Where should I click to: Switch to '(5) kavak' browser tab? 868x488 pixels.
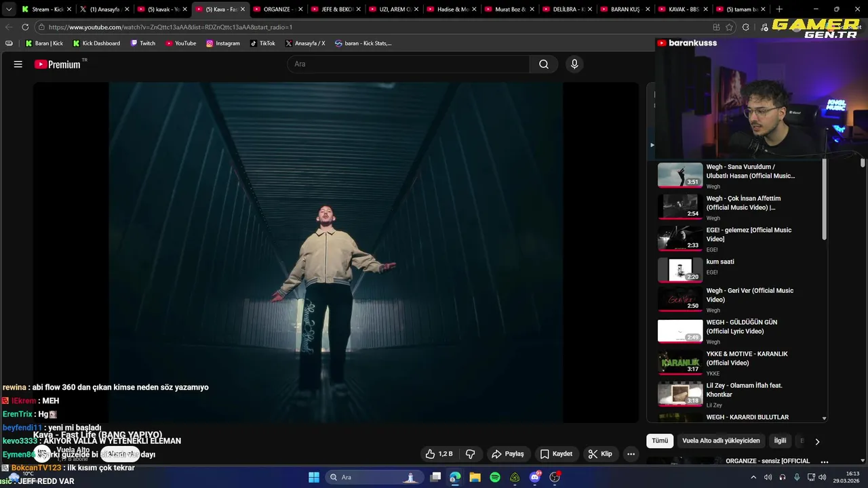163,9
